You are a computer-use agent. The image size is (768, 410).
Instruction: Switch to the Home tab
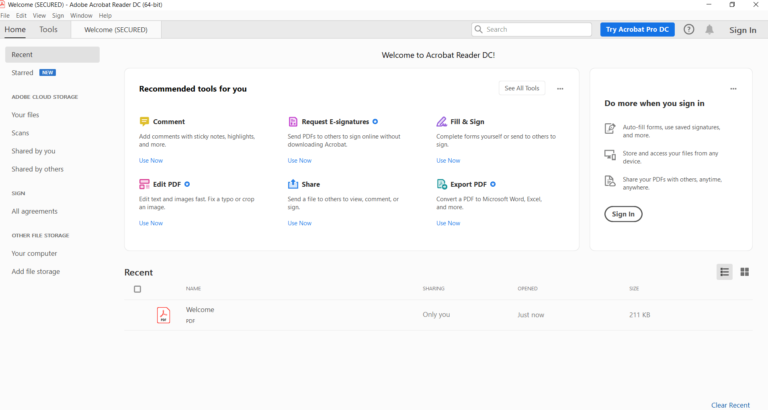click(x=15, y=29)
